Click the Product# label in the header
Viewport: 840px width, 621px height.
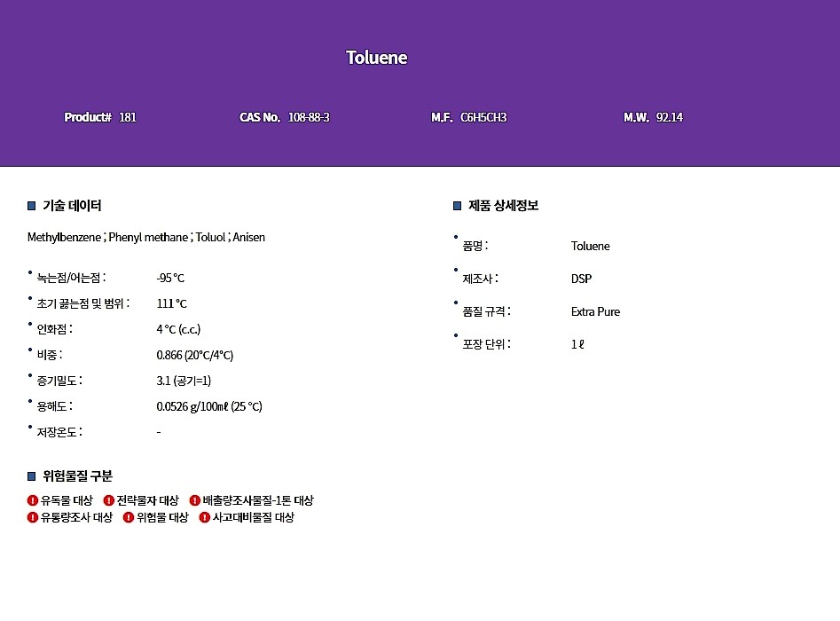[x=88, y=117]
